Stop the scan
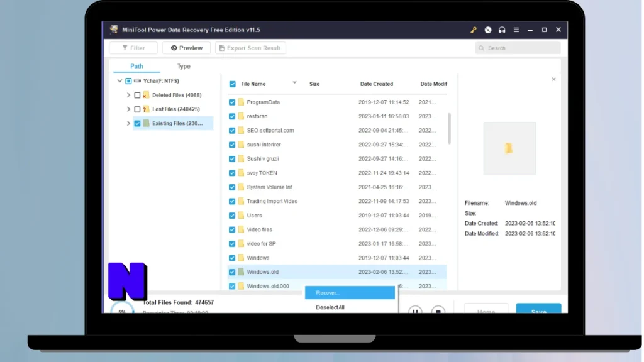Screen dimensions: 644x362 pos(438,310)
